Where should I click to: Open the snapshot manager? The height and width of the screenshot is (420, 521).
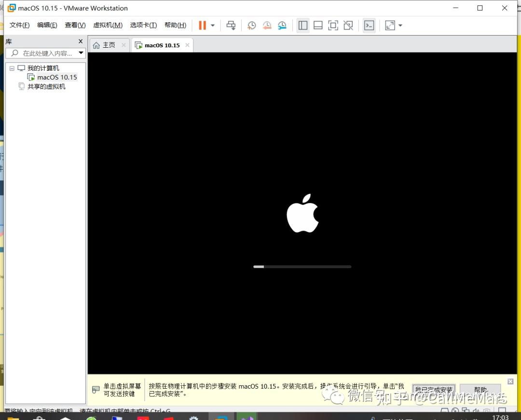(282, 25)
